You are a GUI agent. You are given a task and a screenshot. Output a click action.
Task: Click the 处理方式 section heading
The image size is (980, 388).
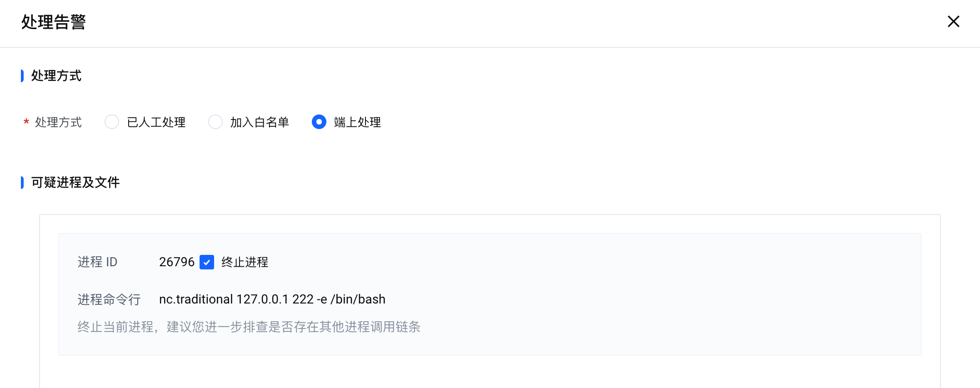[56, 75]
